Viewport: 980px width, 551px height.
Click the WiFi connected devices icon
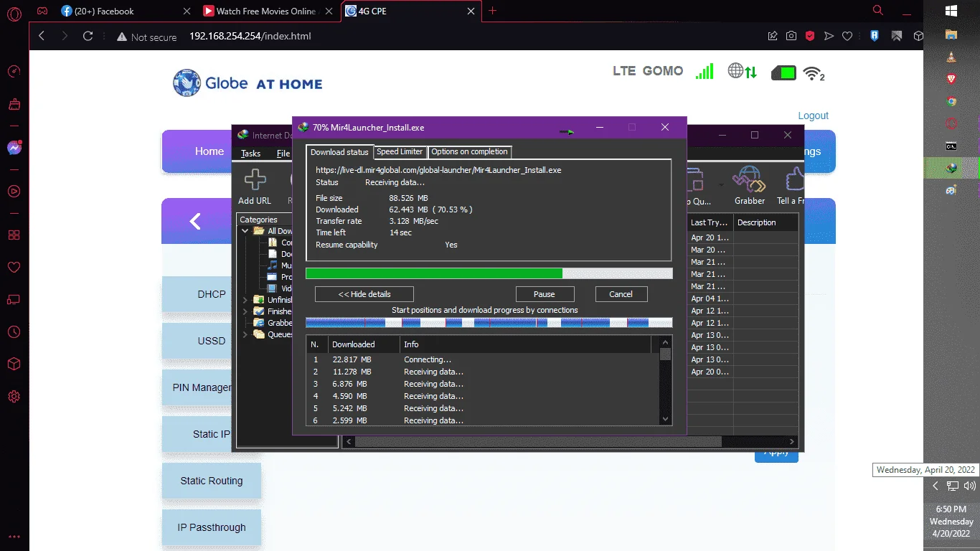pyautogui.click(x=814, y=72)
